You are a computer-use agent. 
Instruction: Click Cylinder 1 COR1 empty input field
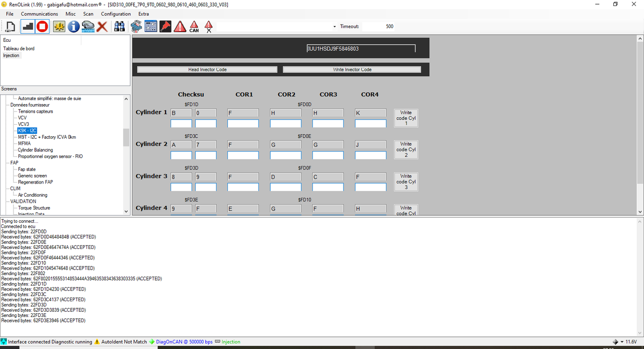click(243, 123)
